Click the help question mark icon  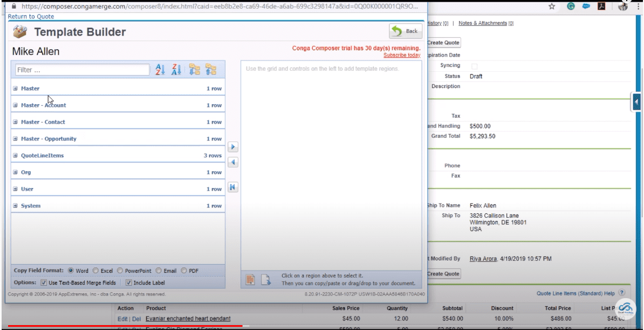[621, 293]
